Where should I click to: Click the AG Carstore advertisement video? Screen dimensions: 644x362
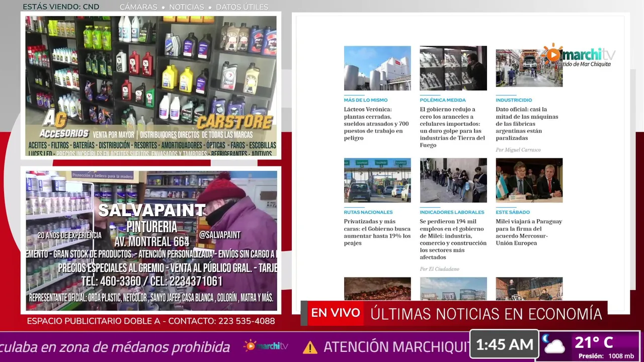click(151, 86)
